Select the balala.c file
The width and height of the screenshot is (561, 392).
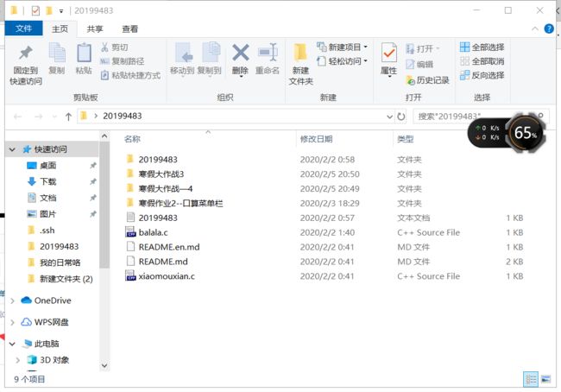(x=153, y=232)
